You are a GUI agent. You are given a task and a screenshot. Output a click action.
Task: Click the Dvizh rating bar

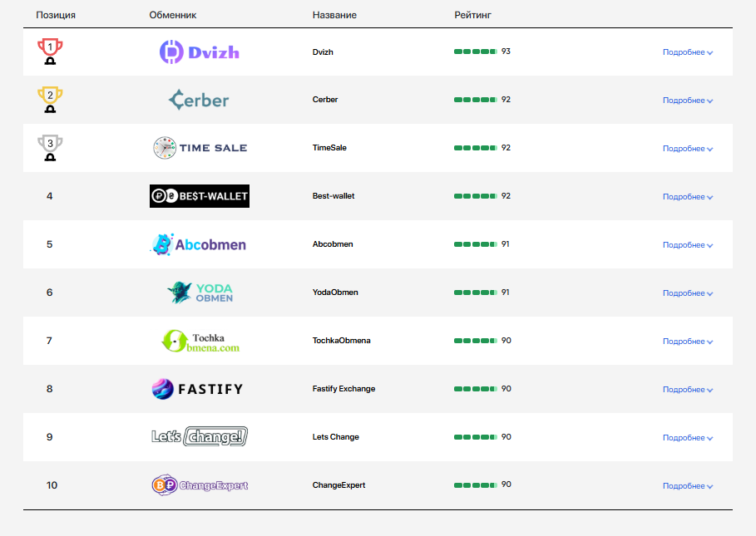(x=476, y=52)
